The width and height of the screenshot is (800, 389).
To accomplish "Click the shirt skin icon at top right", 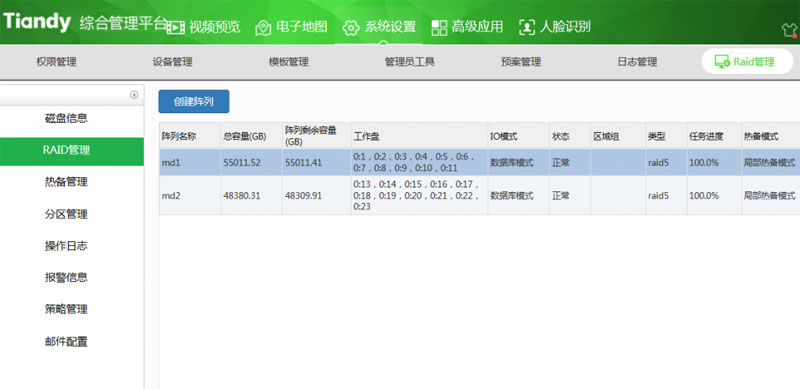I will click(790, 30).
